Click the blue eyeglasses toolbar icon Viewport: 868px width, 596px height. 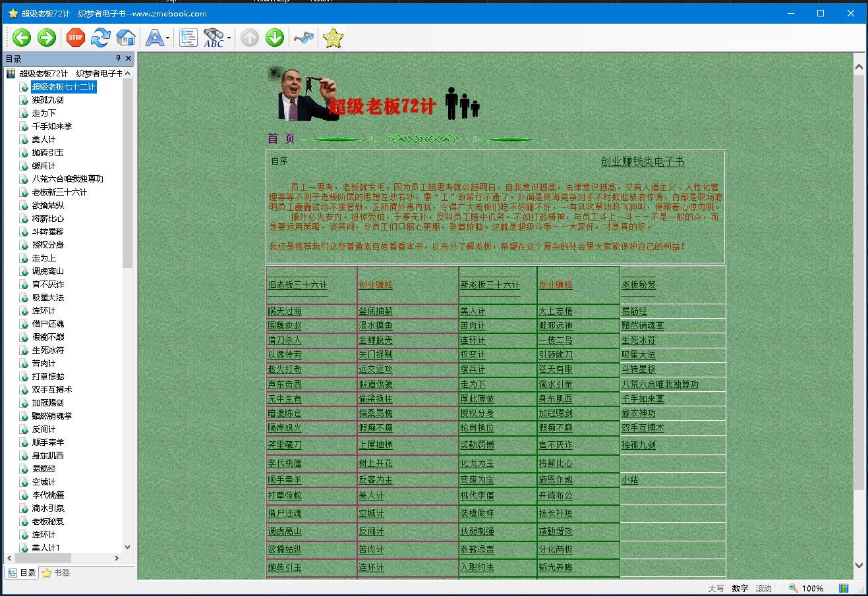(x=303, y=38)
